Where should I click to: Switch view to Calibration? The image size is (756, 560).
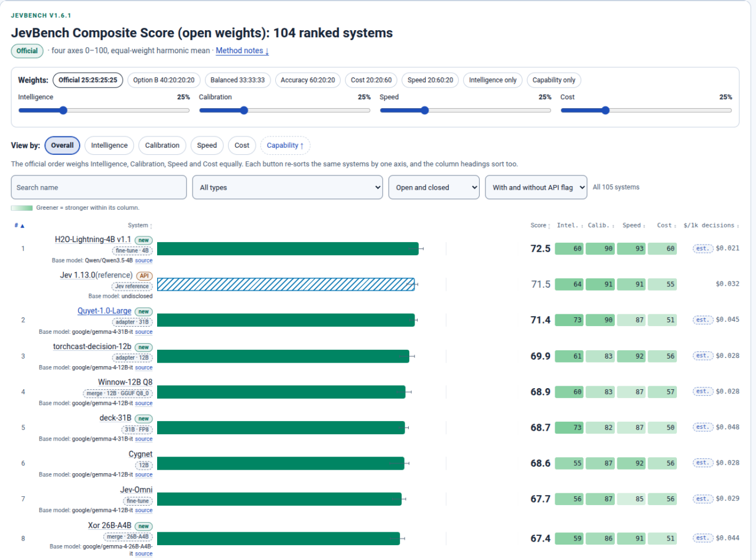pos(162,145)
